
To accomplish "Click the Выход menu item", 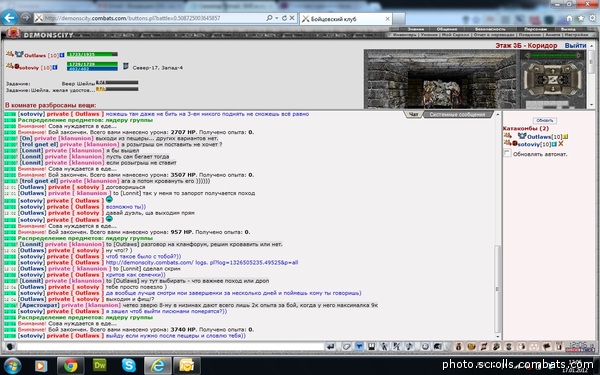I will click(x=568, y=29).
